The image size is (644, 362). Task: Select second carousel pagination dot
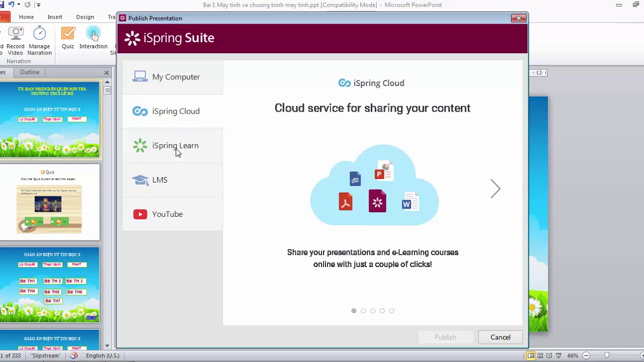coord(363,311)
